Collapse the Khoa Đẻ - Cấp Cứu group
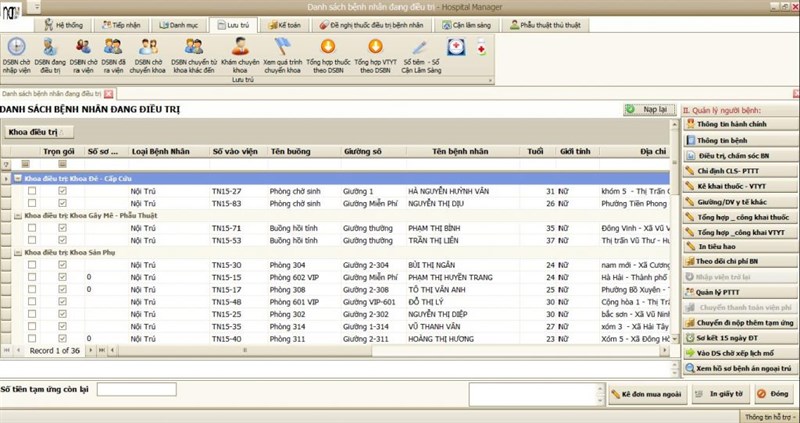 [x=18, y=178]
